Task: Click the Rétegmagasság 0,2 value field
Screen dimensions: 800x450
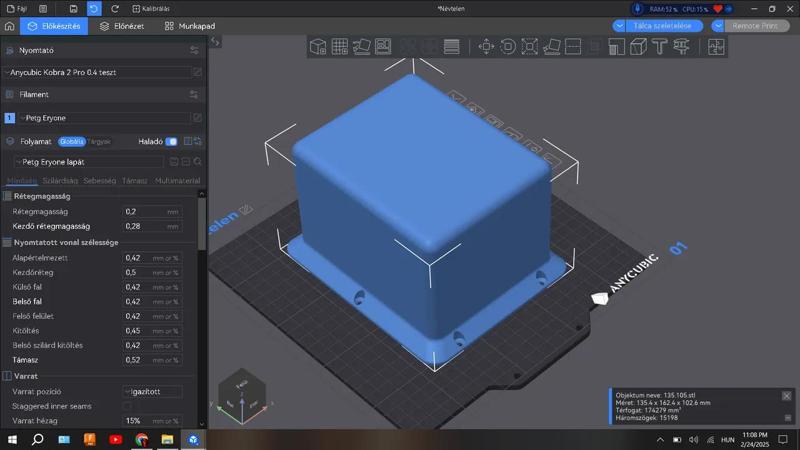Action: coord(152,211)
